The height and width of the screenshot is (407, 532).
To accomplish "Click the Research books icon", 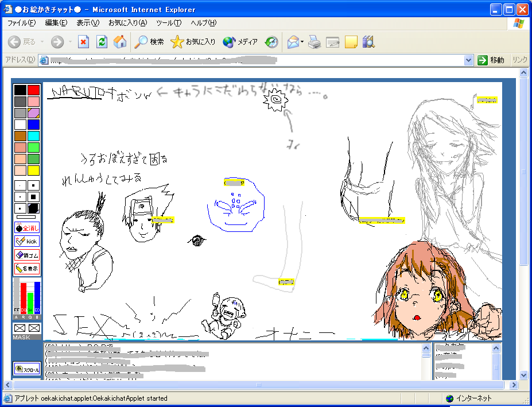I will (x=368, y=42).
